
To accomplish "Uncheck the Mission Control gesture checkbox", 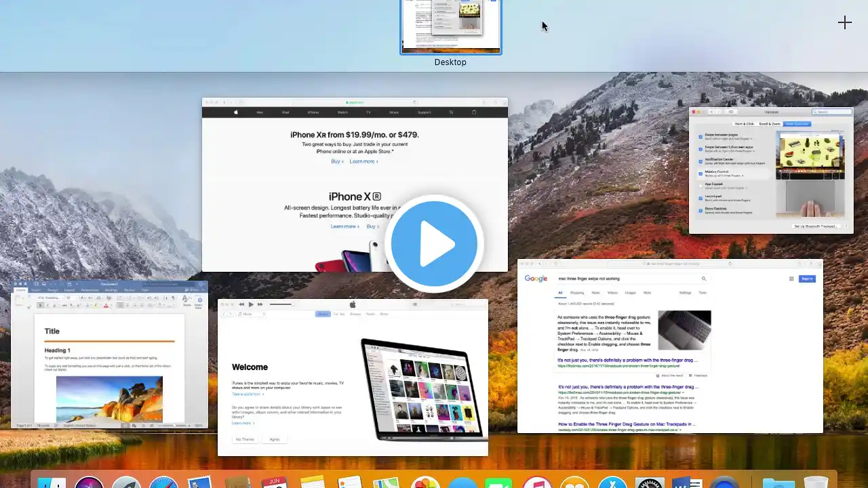I will tap(701, 174).
